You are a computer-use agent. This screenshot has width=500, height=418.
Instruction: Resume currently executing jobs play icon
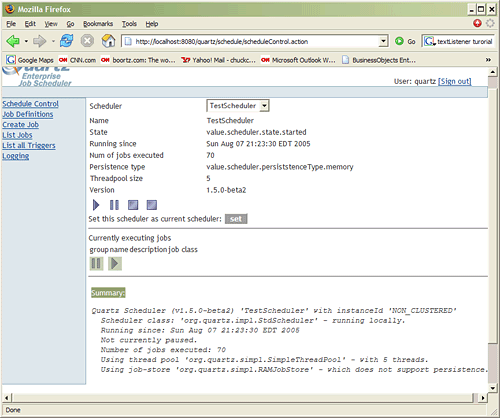[115, 264]
